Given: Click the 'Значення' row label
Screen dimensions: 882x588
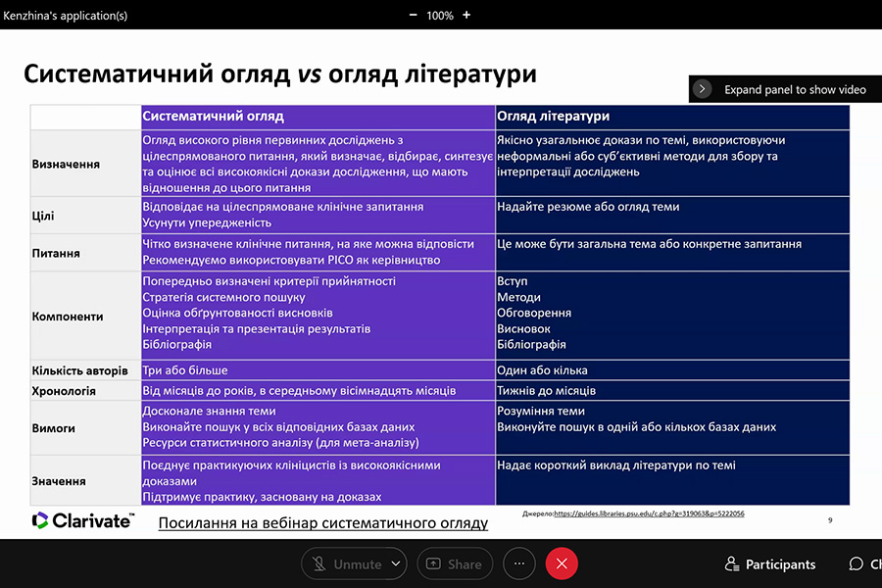Looking at the screenshot, I should tap(59, 481).
